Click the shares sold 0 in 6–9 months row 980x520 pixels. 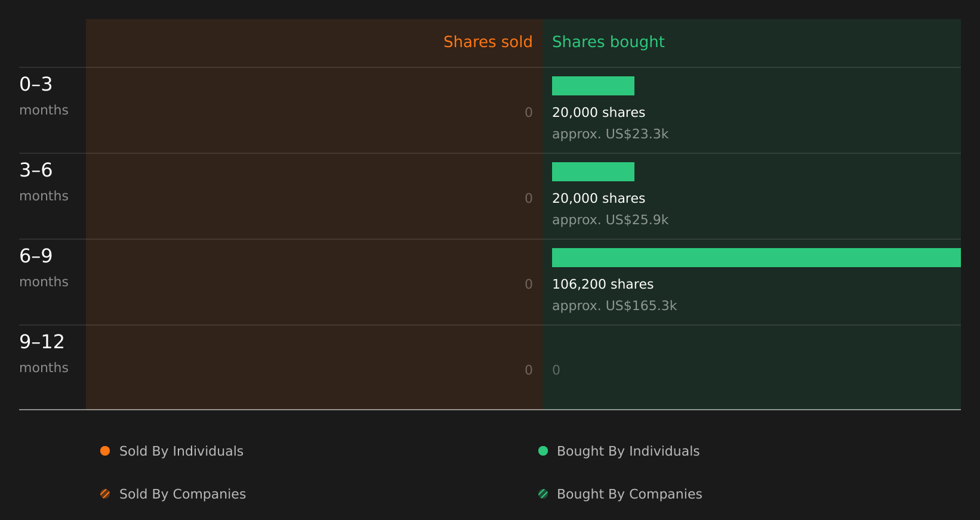coord(529,284)
